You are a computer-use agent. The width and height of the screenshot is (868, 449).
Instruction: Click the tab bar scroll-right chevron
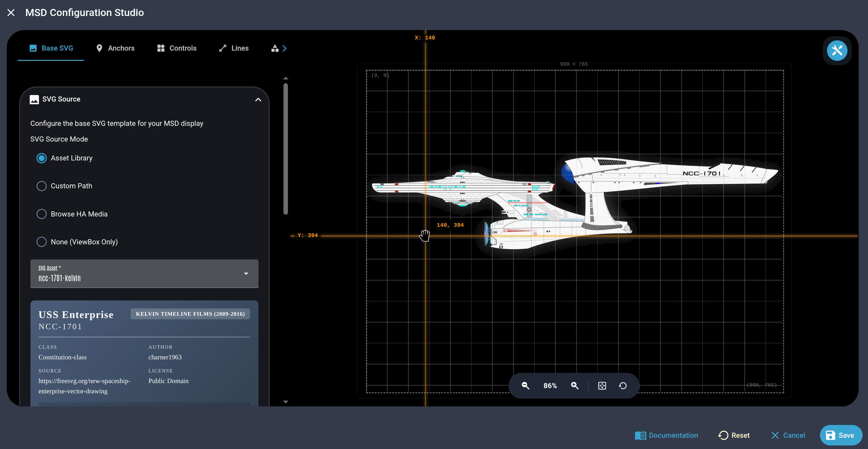(x=284, y=48)
